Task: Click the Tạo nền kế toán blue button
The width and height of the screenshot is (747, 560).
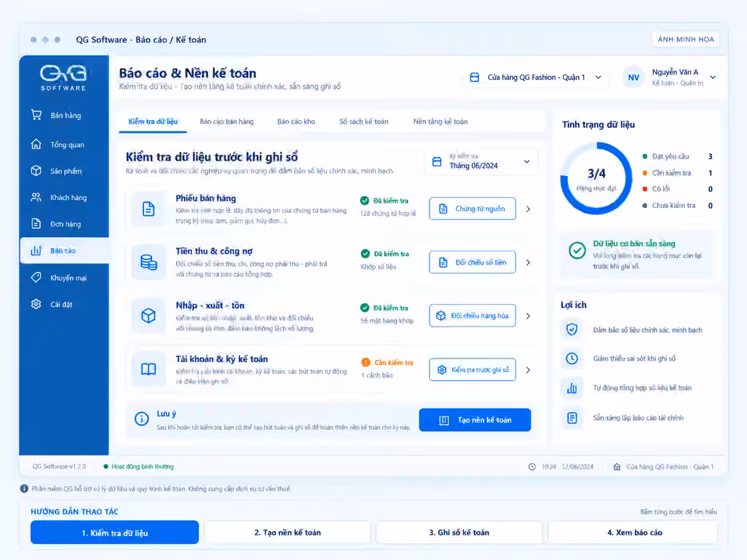Action: 475,420
